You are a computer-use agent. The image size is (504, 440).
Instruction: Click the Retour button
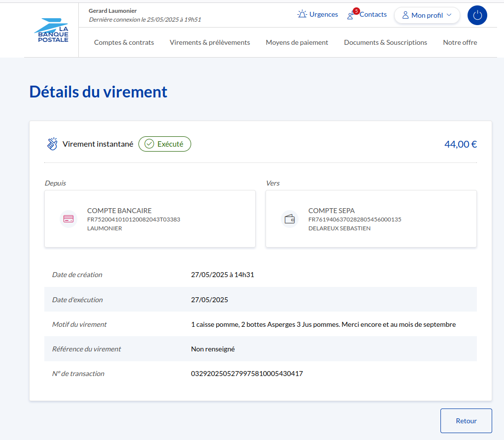click(x=466, y=421)
